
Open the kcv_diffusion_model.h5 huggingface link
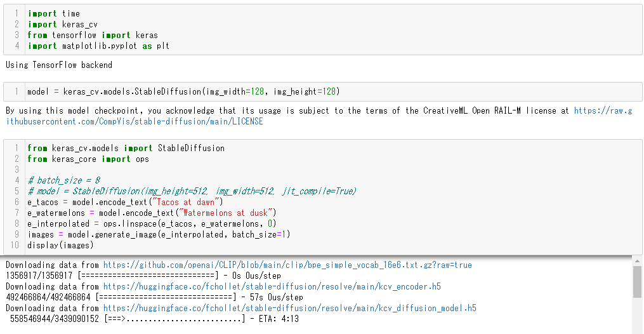(x=289, y=308)
